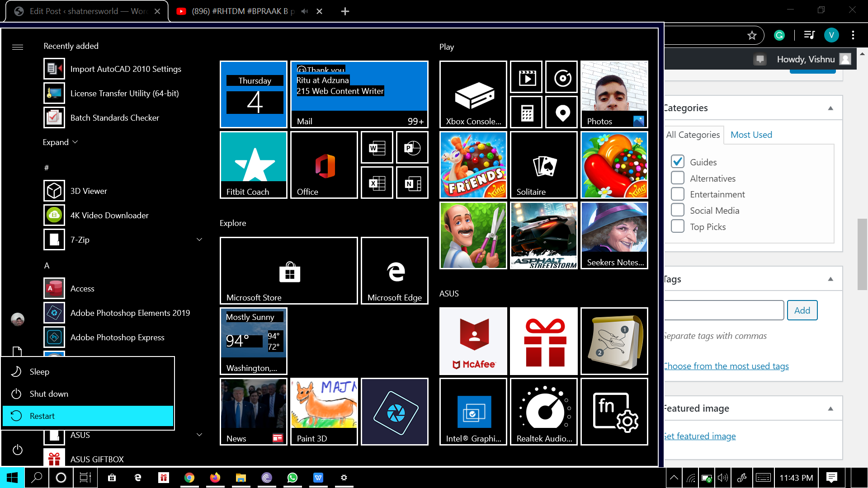Screen dimensions: 868x488
Task: Open WhatsApp from the taskbar
Action: click(292, 478)
